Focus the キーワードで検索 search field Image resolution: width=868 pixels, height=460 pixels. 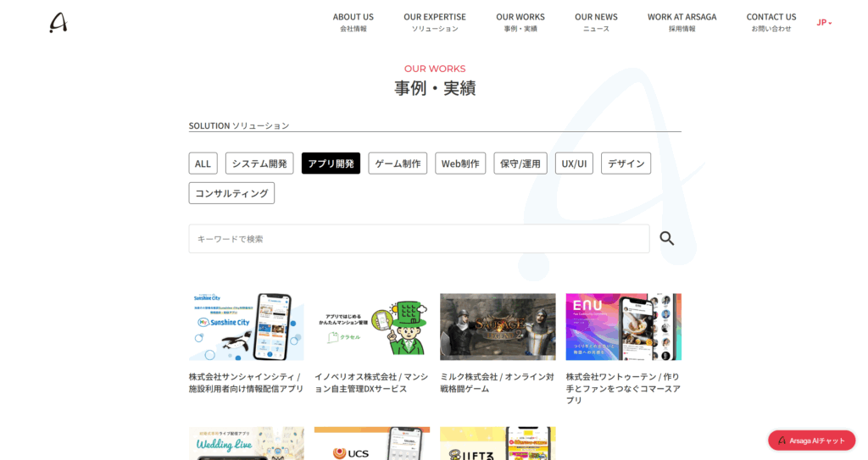tap(419, 239)
